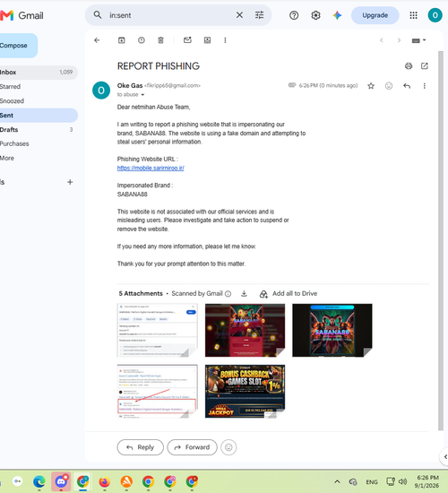Open the dark SABANA88 poster attachment
The width and height of the screenshot is (448, 493).
click(x=332, y=330)
